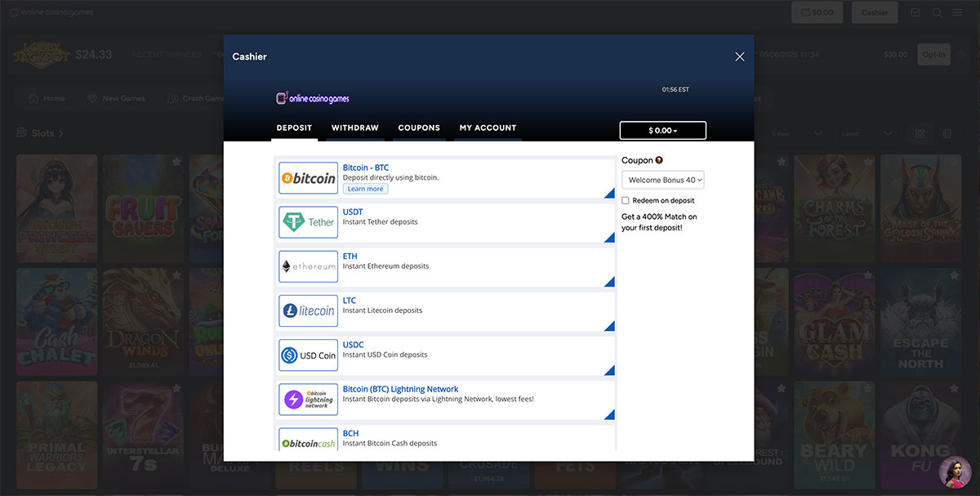Expand the Slots category chevron

(60, 133)
